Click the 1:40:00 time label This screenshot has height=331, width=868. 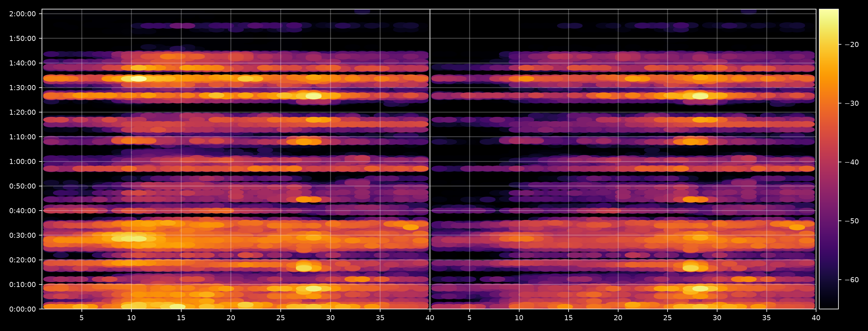tap(23, 63)
